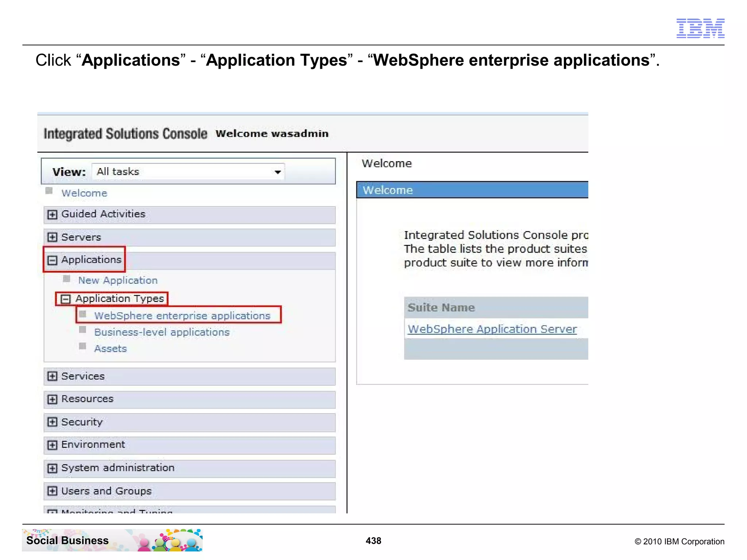Click the Security section label
The width and height of the screenshot is (747, 560).
(82, 422)
